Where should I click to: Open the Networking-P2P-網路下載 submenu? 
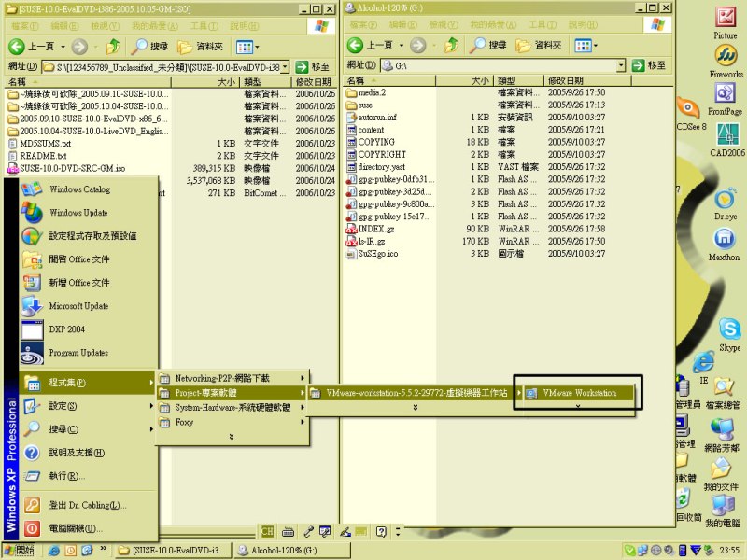pyautogui.click(x=232, y=378)
